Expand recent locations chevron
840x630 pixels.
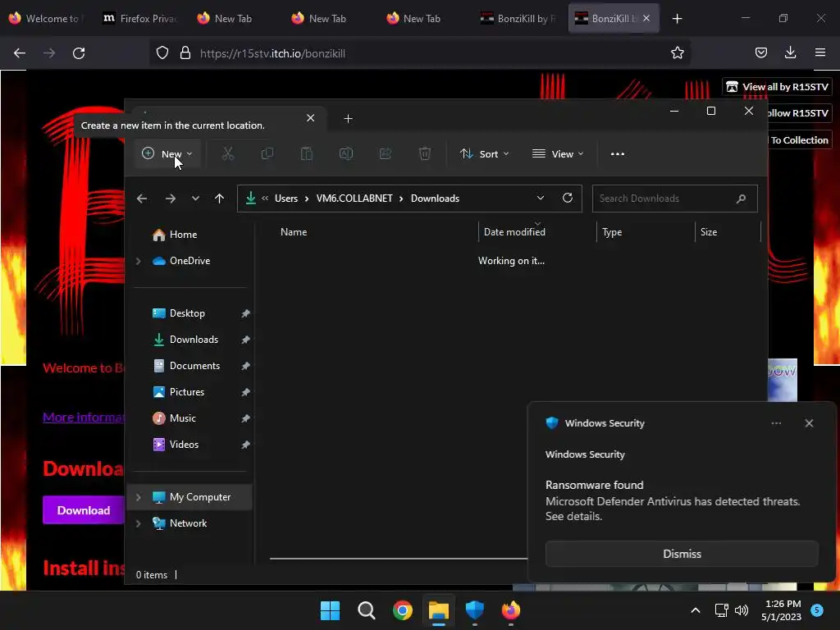point(195,199)
